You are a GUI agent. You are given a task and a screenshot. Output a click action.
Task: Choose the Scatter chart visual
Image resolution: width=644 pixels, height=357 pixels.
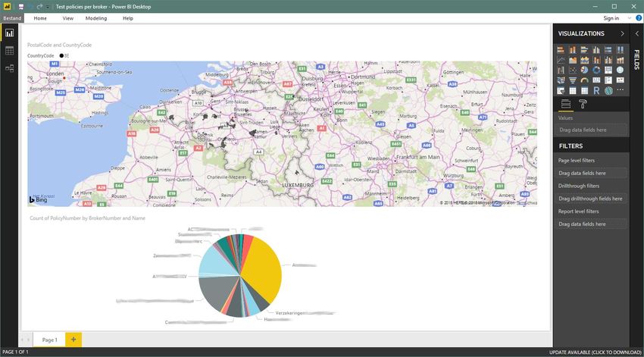point(573,70)
